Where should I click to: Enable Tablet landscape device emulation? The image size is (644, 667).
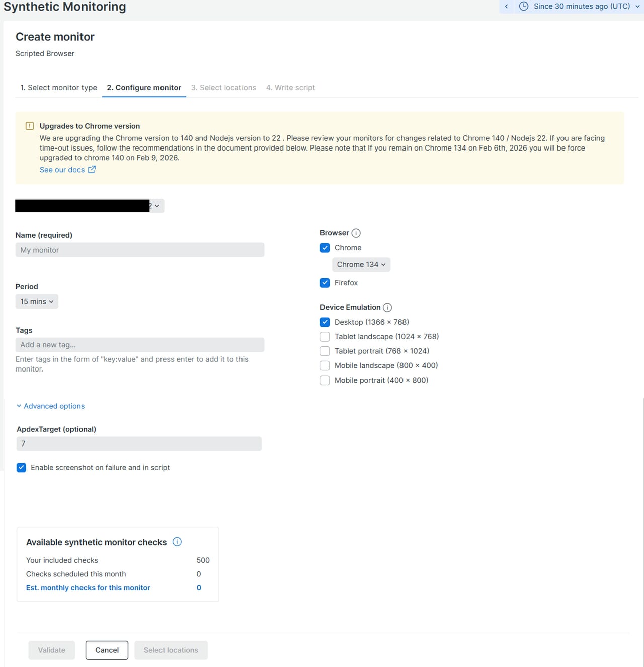325,337
